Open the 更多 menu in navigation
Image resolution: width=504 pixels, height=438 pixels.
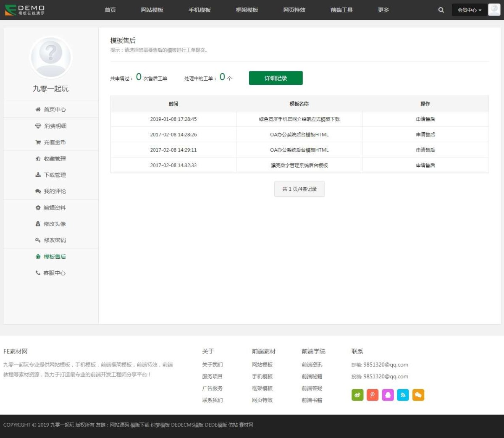click(383, 10)
